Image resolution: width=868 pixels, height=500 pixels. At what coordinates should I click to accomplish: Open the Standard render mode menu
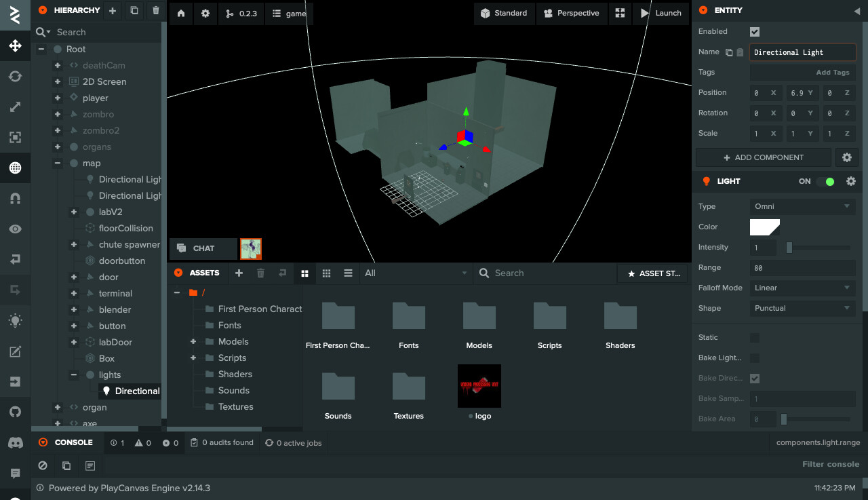tap(504, 13)
